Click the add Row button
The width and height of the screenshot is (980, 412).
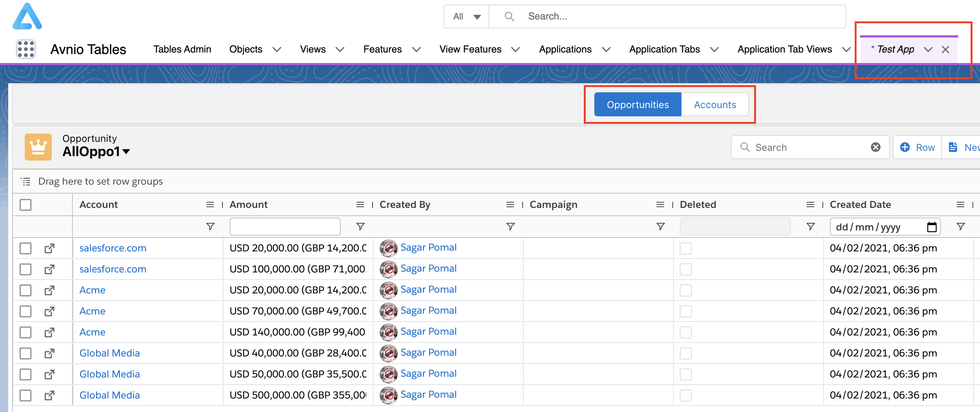pos(917,147)
